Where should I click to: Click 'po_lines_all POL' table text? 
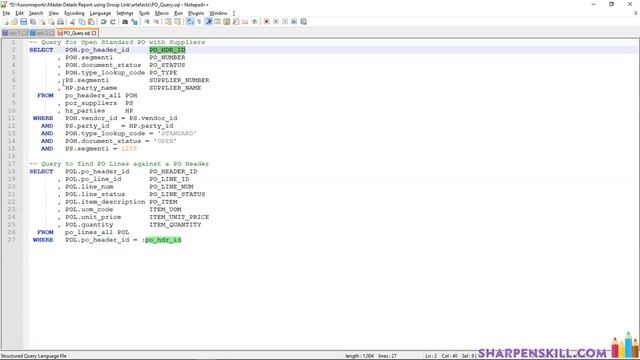tap(97, 232)
